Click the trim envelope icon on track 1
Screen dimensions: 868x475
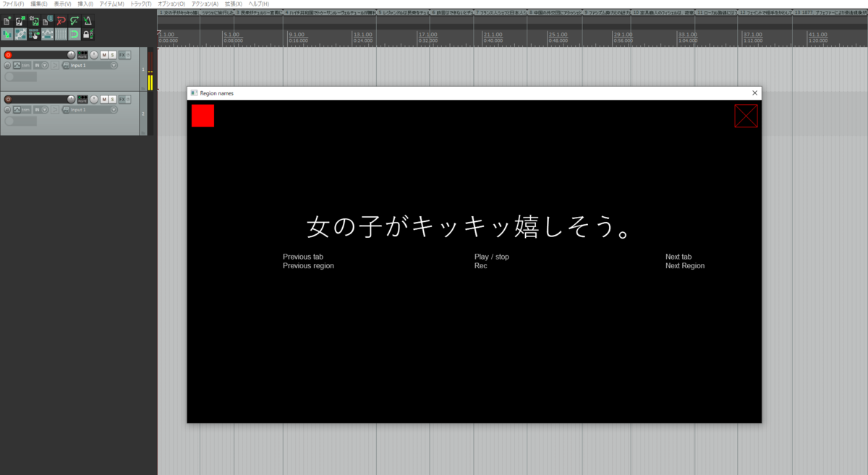coord(17,65)
